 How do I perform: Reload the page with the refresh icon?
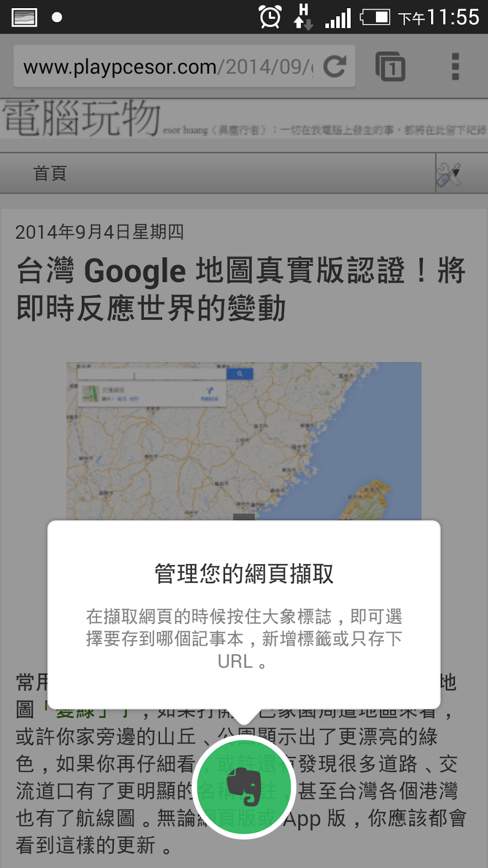(335, 67)
